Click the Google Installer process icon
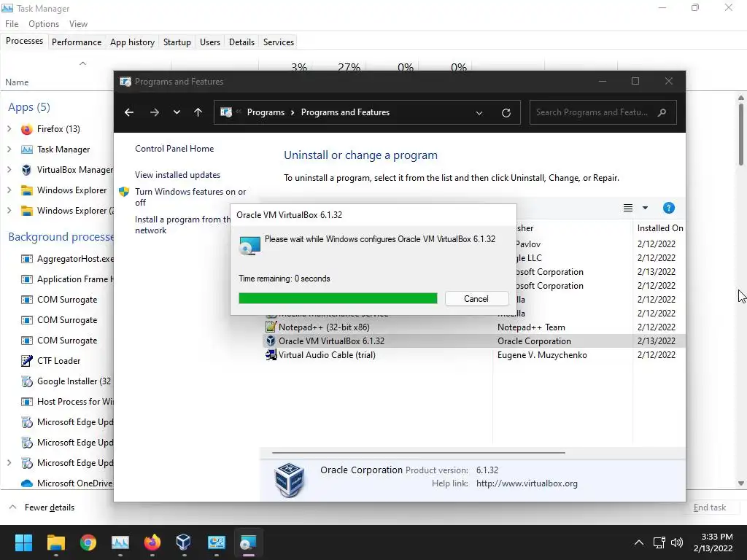This screenshot has width=747, height=560. click(x=27, y=381)
